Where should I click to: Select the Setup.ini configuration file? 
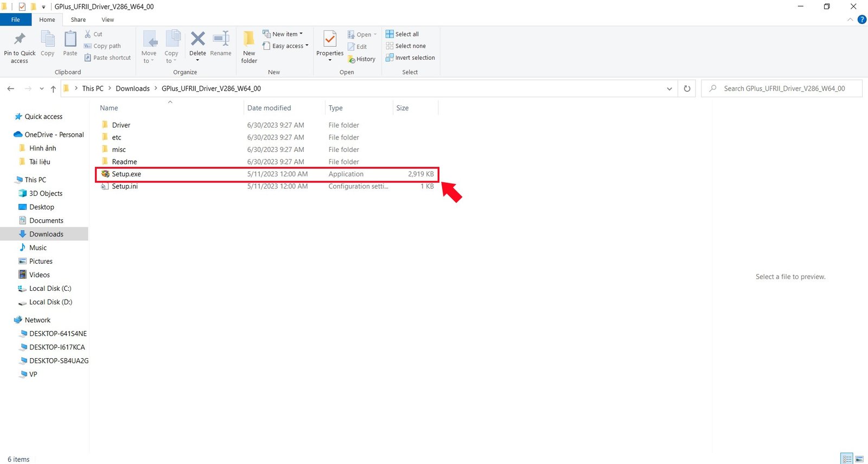[x=125, y=186]
